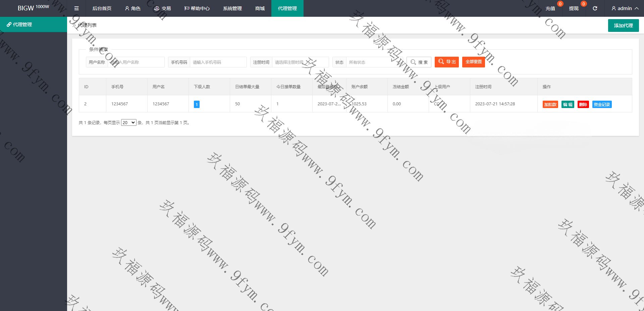Focus the 手机号码 input field
The width and height of the screenshot is (644, 311).
(x=218, y=62)
